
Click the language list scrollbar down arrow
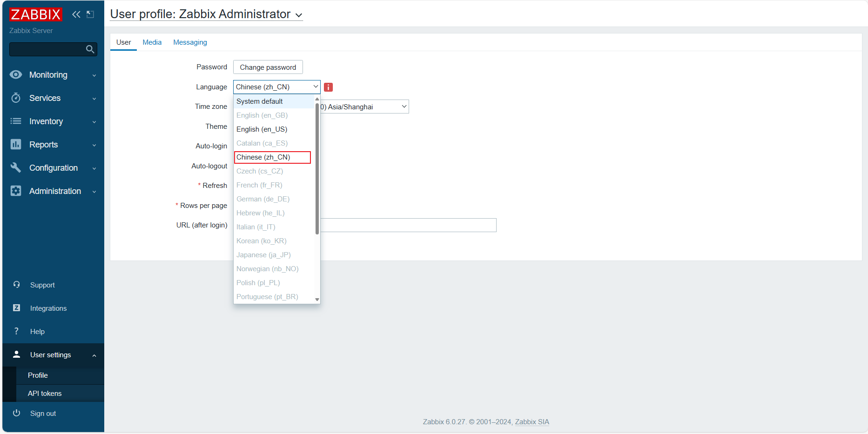(317, 300)
